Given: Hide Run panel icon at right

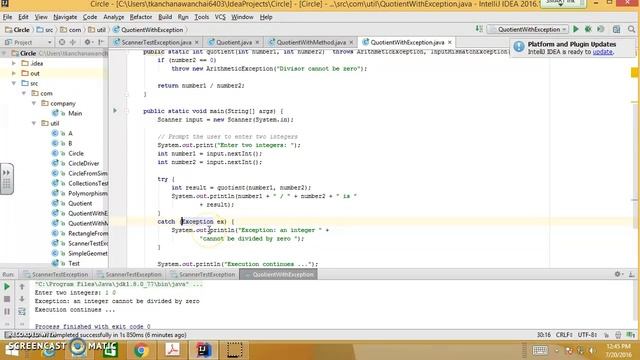Looking at the screenshot, I should (631, 274).
